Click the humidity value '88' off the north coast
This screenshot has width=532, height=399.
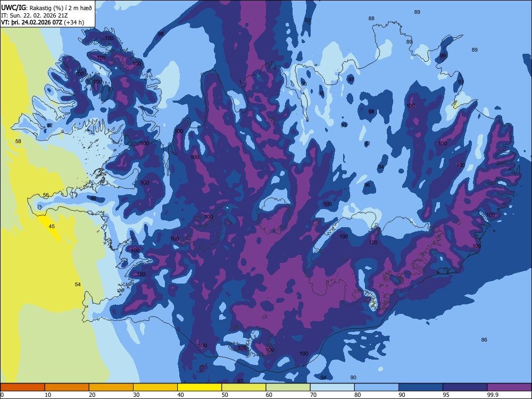tap(371, 18)
